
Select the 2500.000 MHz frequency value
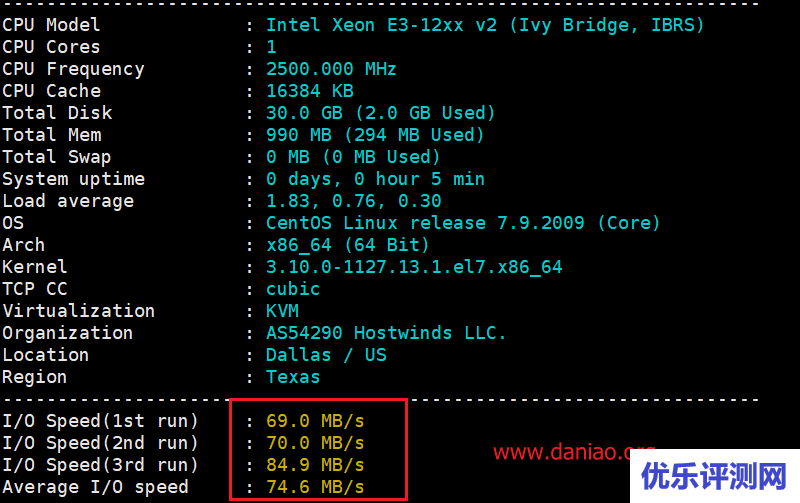pos(331,69)
